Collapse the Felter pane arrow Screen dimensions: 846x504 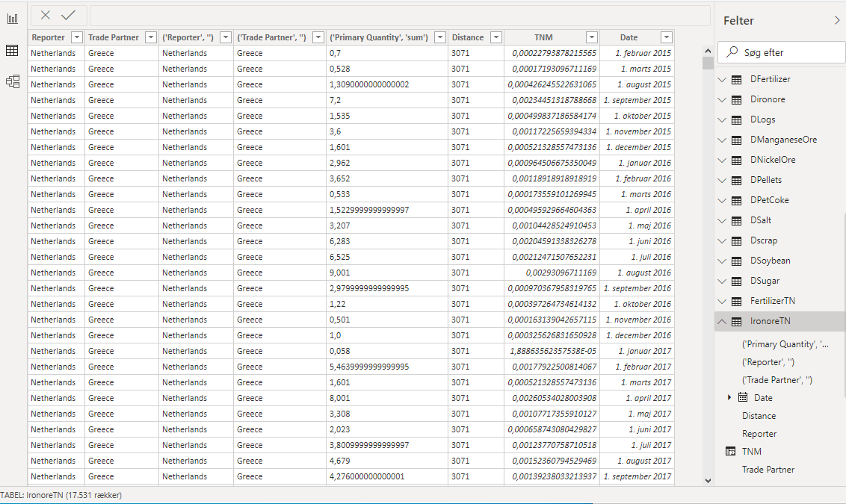tap(837, 20)
